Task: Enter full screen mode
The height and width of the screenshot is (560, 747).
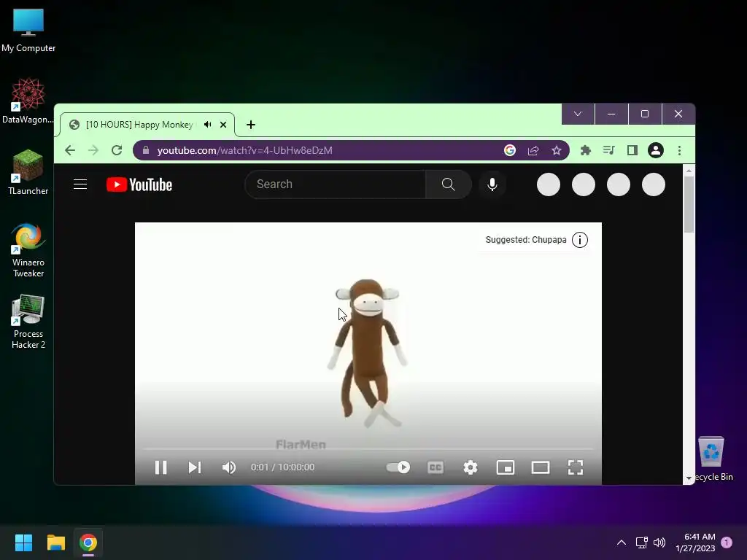Action: 576,467
